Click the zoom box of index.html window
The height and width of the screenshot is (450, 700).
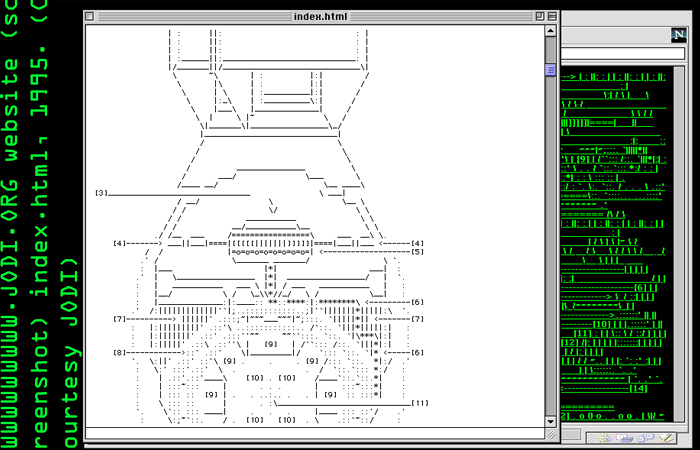click(x=540, y=17)
